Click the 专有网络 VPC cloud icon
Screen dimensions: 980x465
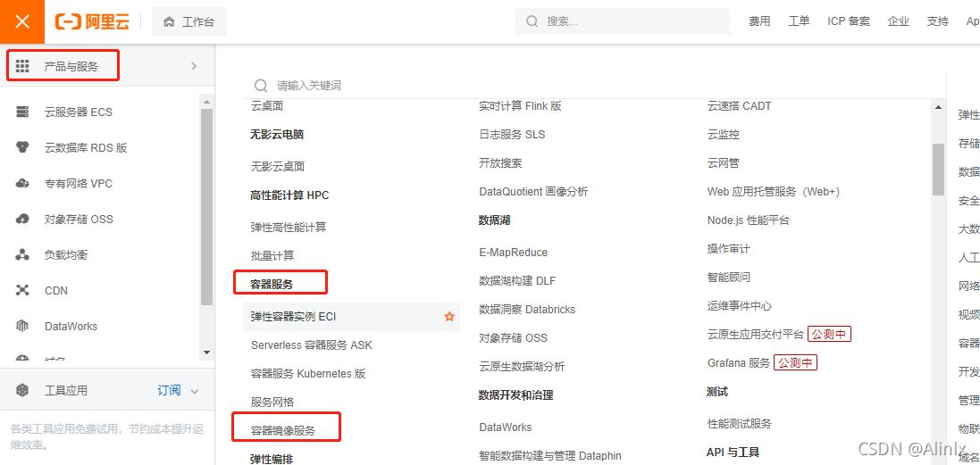pos(22,184)
